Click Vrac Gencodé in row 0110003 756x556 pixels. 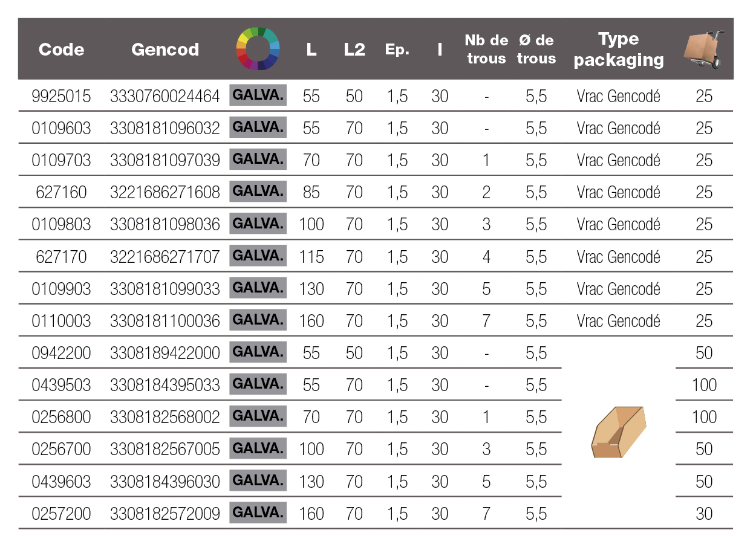tap(619, 321)
